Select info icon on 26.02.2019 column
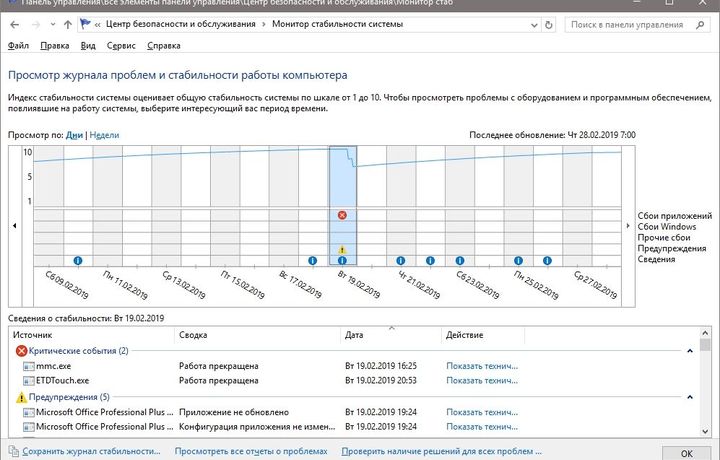Screen dimensions: 720x460 point(547,260)
